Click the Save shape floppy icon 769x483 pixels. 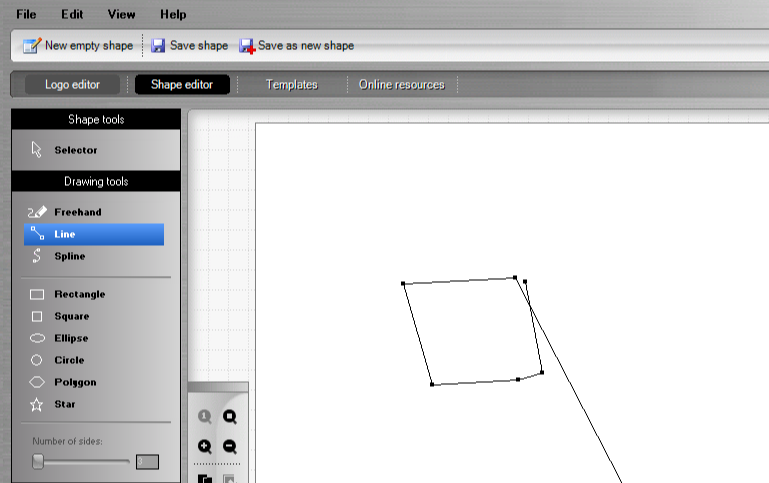158,46
